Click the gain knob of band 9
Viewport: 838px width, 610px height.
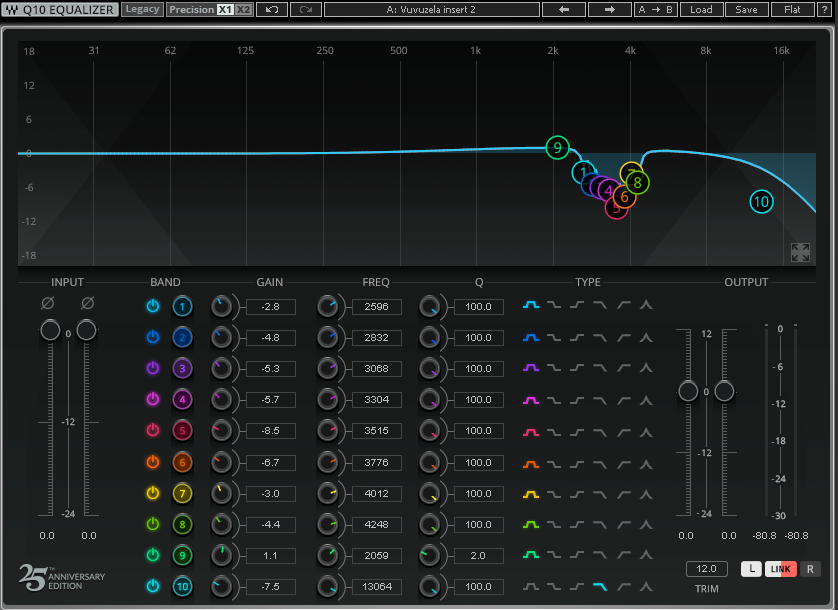click(x=221, y=556)
